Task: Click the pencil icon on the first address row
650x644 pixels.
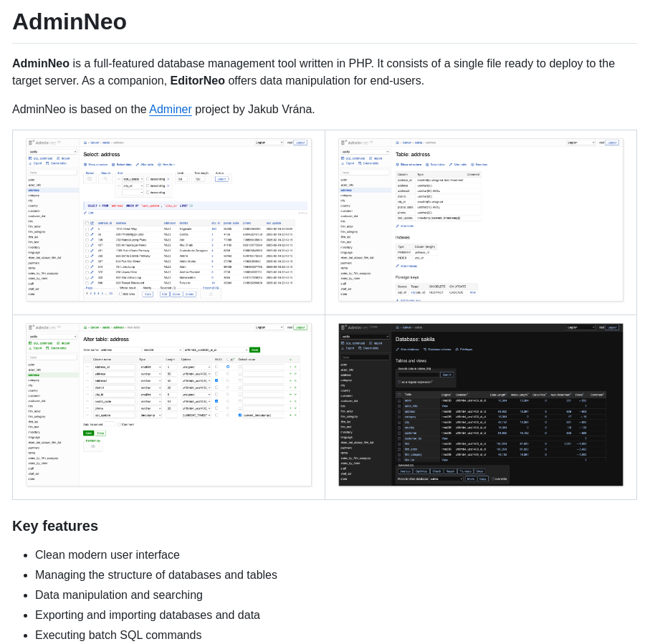Action: tap(91, 229)
